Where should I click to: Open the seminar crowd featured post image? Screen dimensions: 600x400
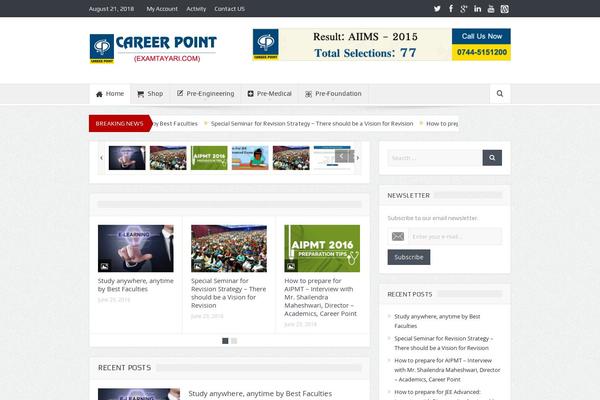229,248
